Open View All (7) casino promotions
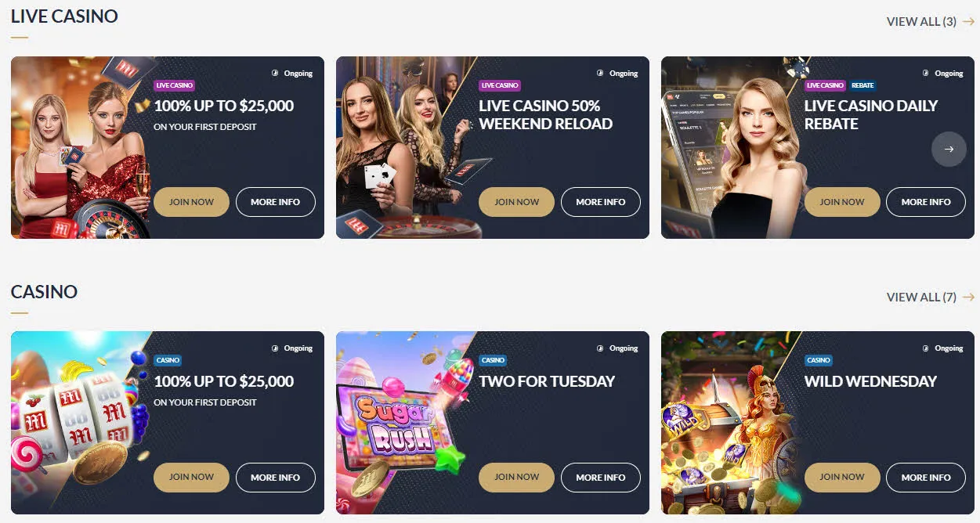This screenshot has height=523, width=980. [x=921, y=298]
